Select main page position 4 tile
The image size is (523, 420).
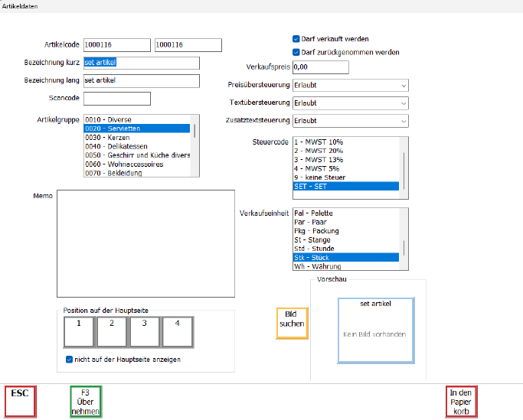point(177,330)
